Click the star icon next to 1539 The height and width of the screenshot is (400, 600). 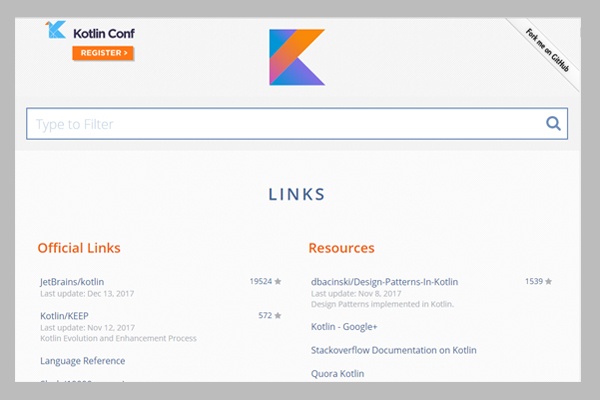pos(549,282)
